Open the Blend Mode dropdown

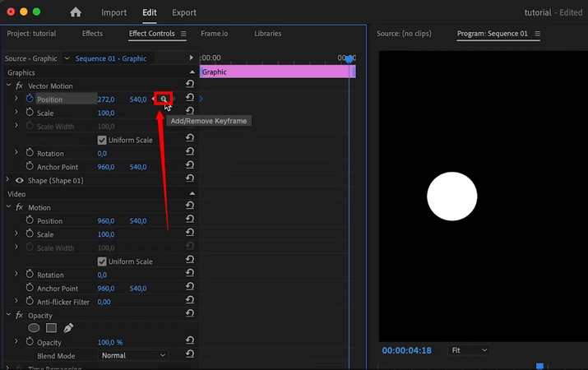[132, 355]
